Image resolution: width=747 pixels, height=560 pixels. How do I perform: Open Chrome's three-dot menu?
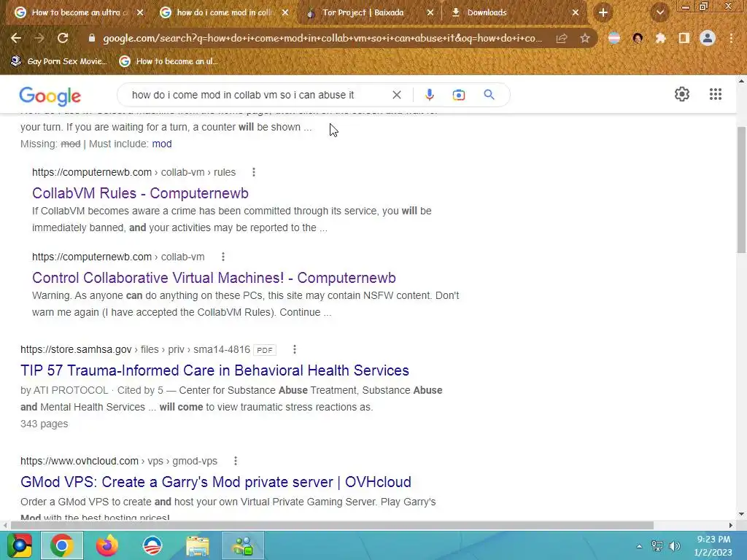(x=731, y=38)
